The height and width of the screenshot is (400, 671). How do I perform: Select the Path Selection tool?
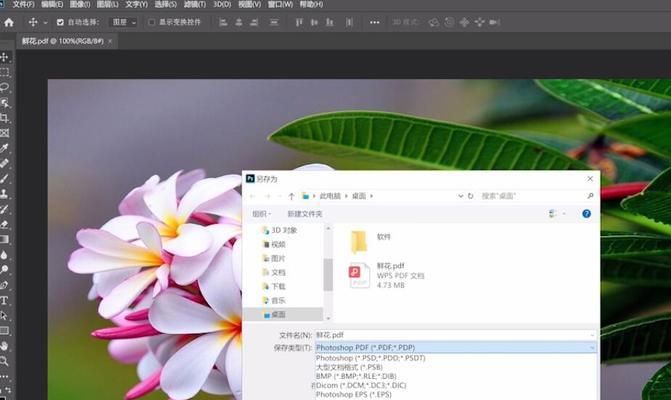(4, 316)
